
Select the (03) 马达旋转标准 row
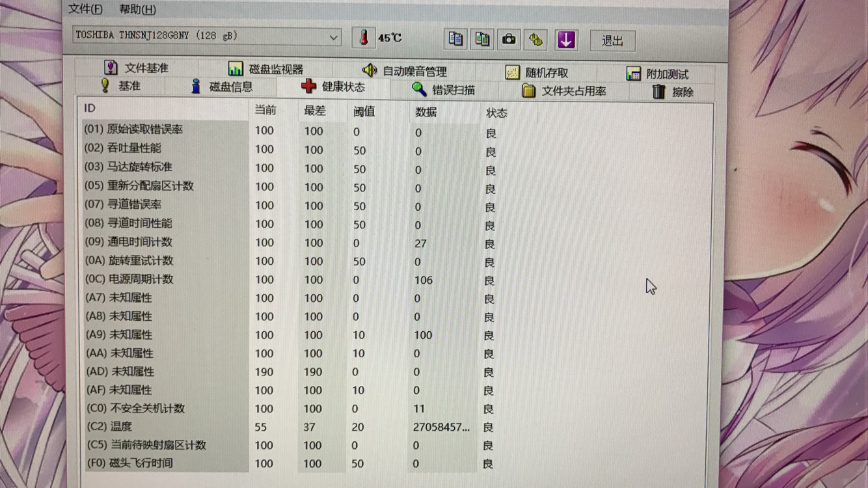click(290, 168)
